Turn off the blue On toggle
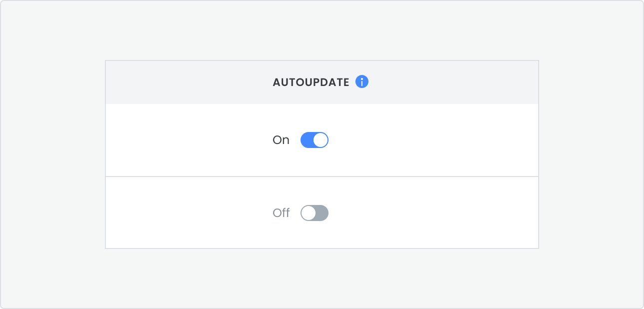The height and width of the screenshot is (309, 644). click(x=314, y=140)
